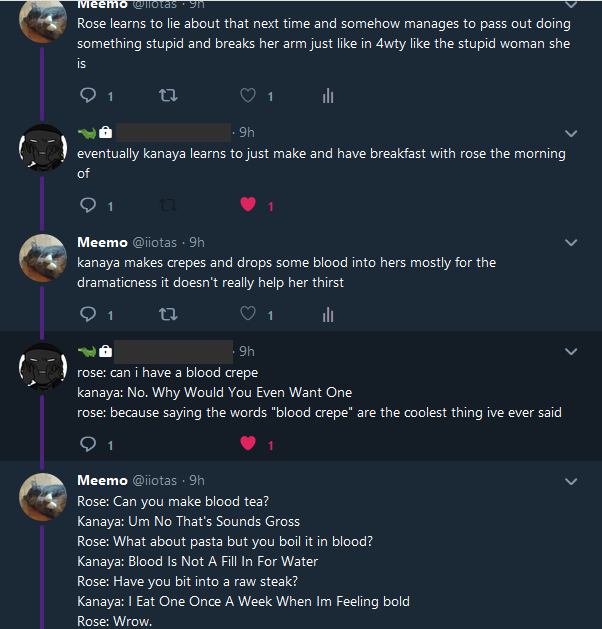Open Meemo's profile from the crepes tweet

tap(102, 242)
